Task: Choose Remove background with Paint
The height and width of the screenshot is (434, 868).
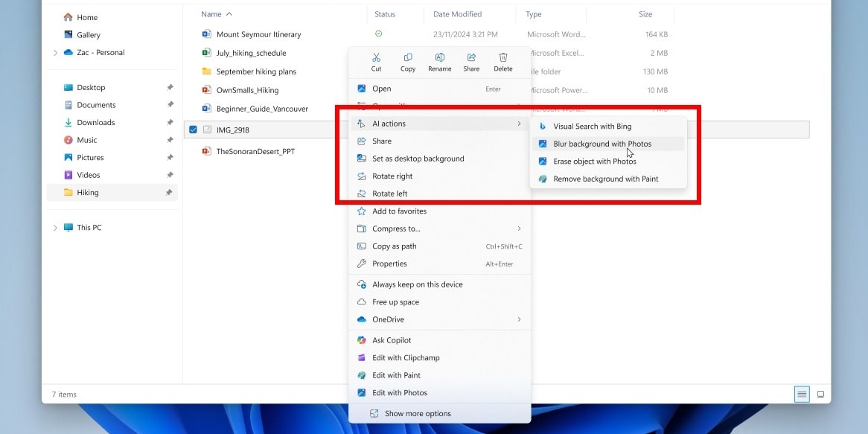Action: point(605,179)
